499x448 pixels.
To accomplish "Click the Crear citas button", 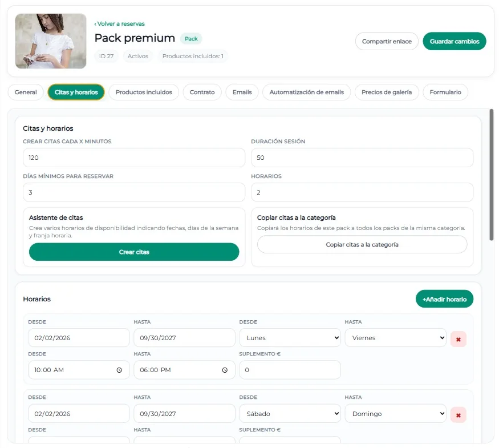I will tap(134, 252).
